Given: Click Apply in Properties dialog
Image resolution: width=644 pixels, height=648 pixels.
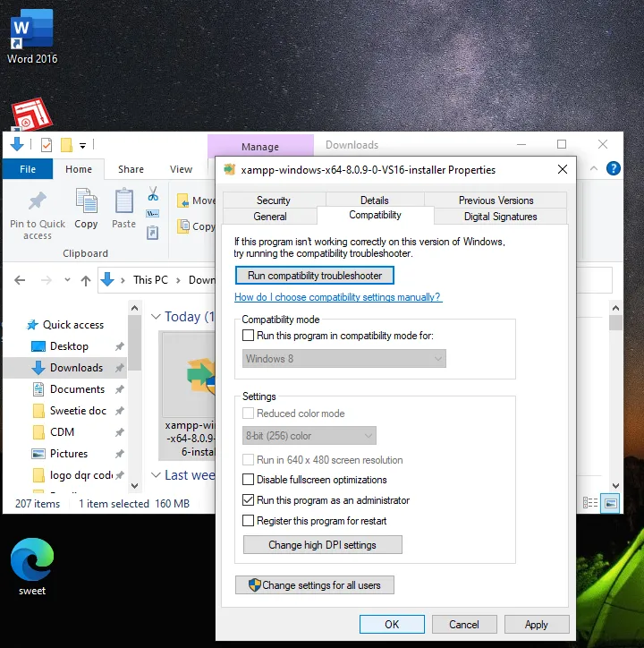Looking at the screenshot, I should pos(536,624).
